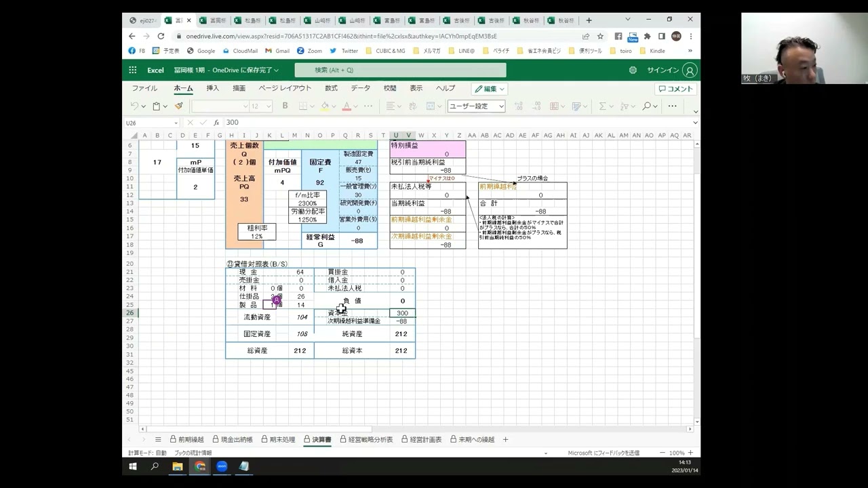Viewport: 868px width, 488px height.
Task: Expand the 編集 mode dropdown
Action: pos(490,89)
